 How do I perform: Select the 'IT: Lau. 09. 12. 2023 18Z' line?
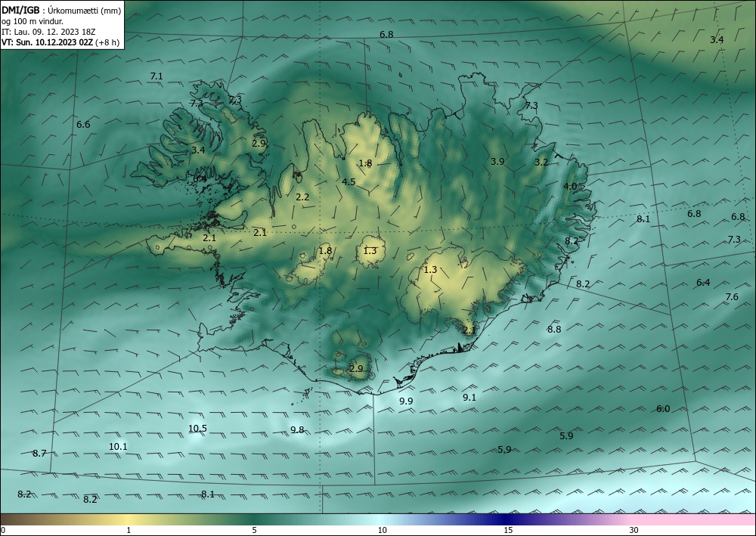click(48, 32)
